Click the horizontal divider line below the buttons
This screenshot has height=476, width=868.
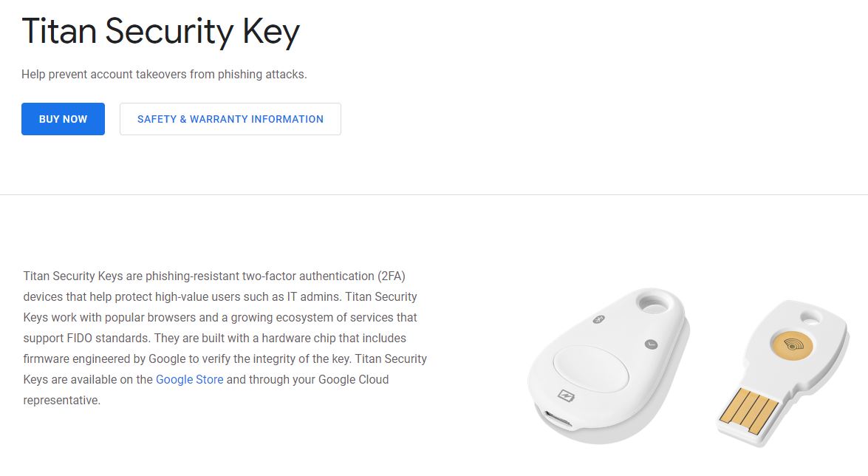coord(434,195)
